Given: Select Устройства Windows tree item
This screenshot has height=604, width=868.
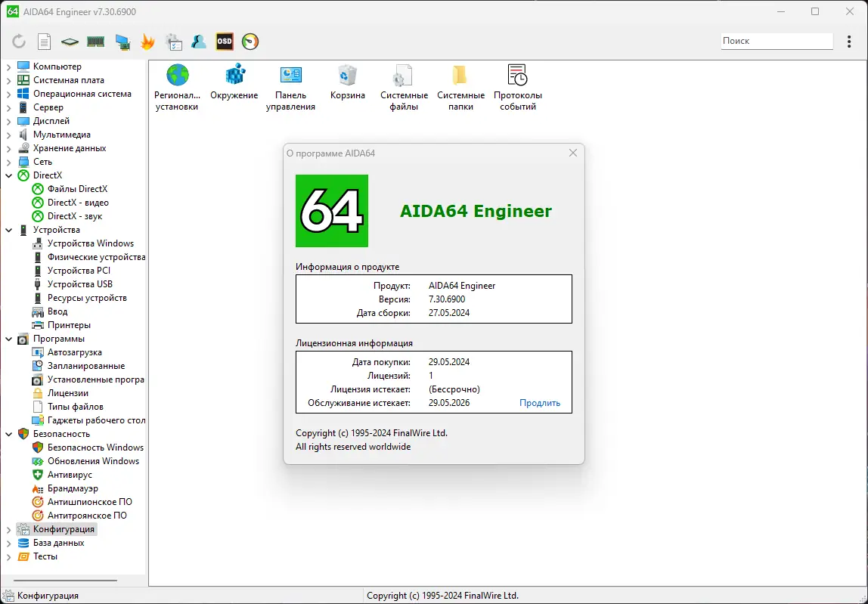Looking at the screenshot, I should click(x=90, y=243).
